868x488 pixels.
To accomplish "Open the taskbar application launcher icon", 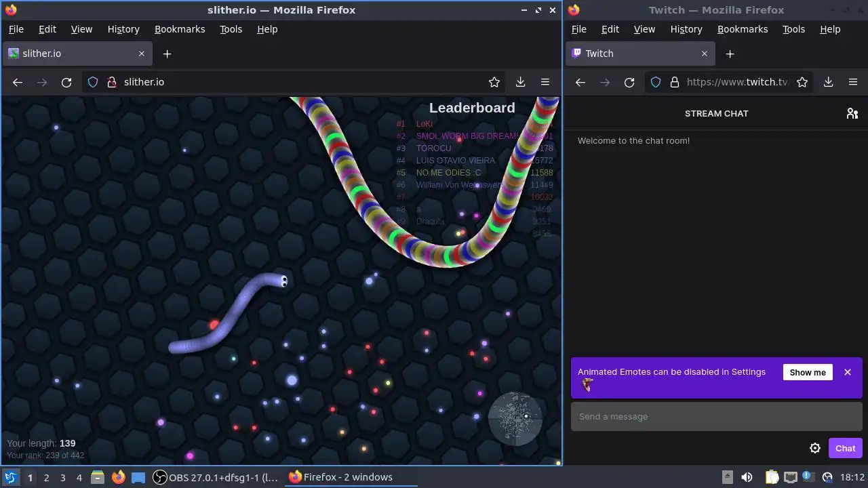I will (x=10, y=477).
